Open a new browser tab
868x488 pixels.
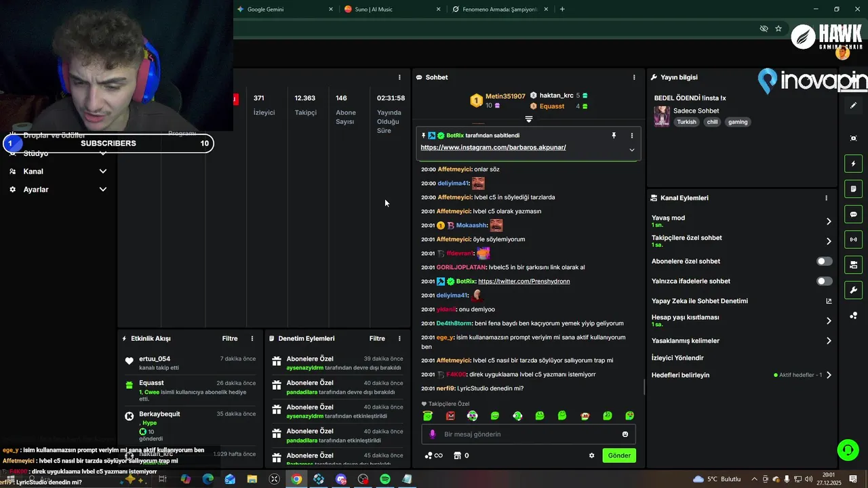coord(562,9)
